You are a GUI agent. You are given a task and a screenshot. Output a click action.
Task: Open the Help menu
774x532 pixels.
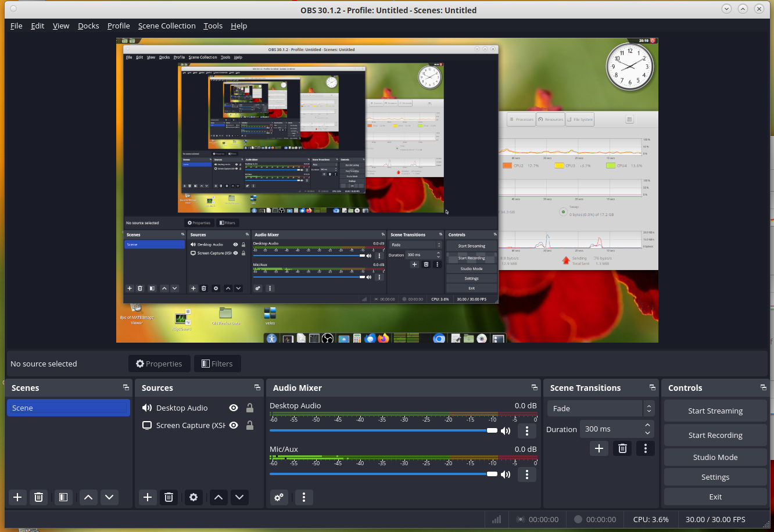pos(239,26)
